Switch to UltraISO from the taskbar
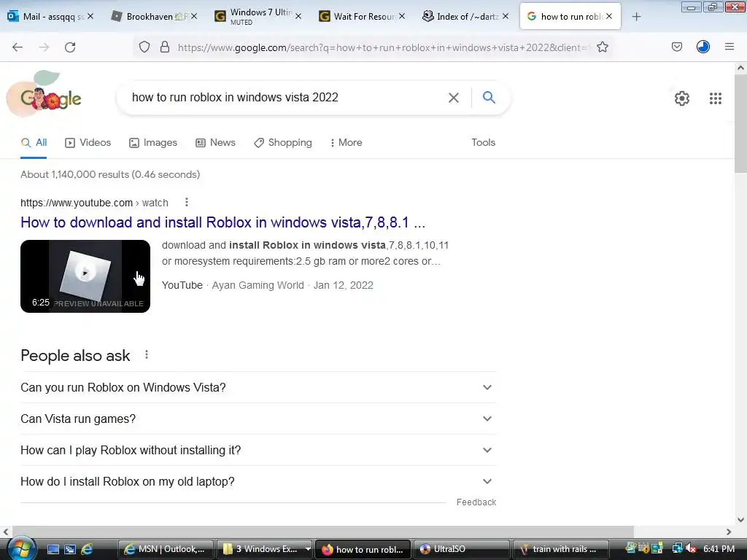This screenshot has height=560, width=747. point(461,549)
